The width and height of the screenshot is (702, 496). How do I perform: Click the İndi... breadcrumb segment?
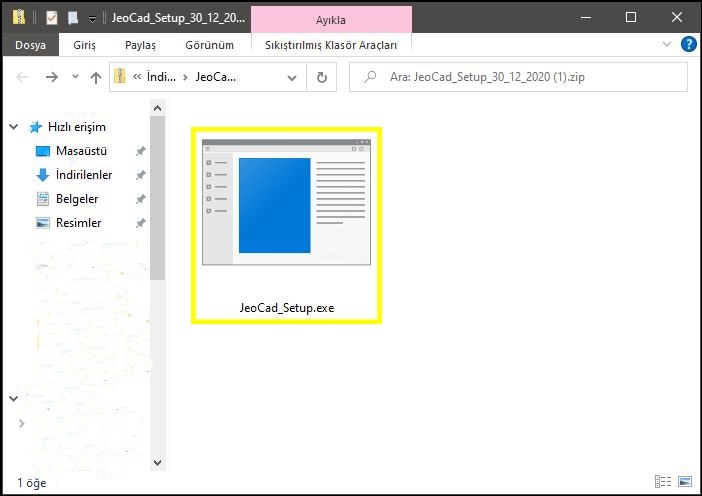(161, 77)
